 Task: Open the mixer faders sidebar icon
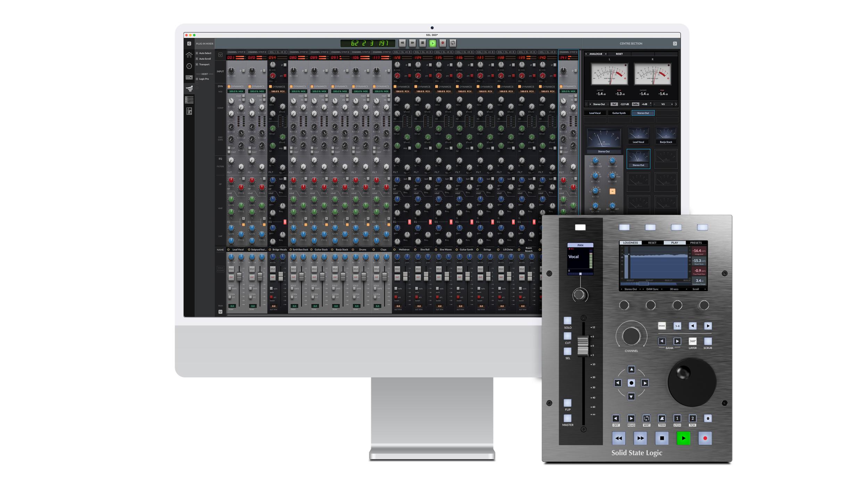click(x=189, y=100)
